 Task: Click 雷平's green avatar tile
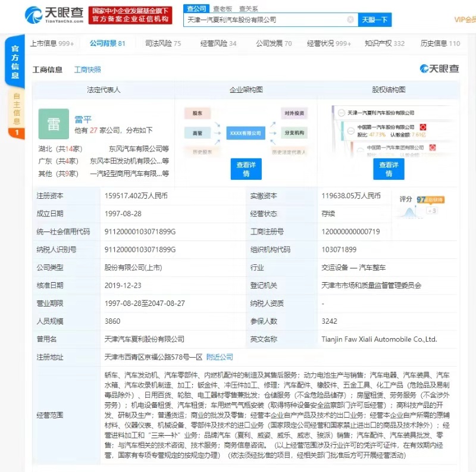[x=54, y=124]
